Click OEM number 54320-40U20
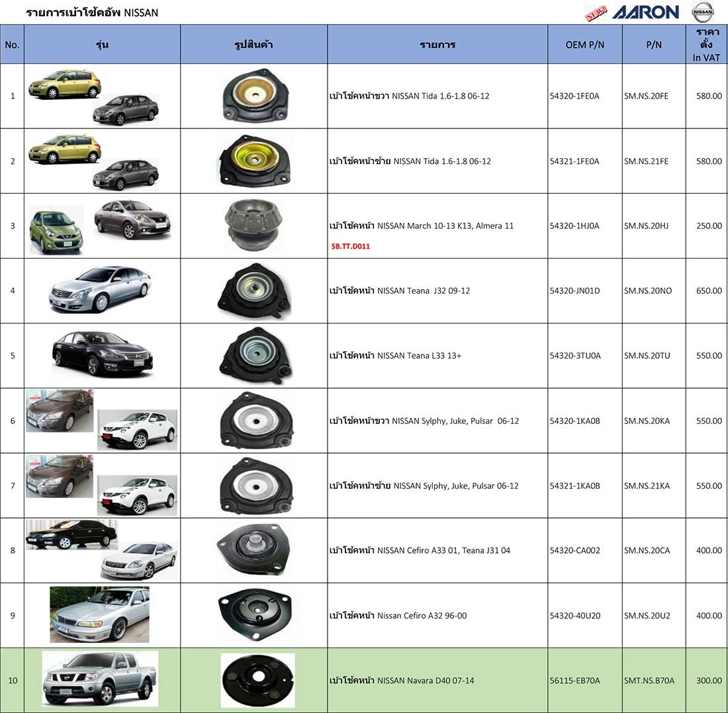Image resolution: width=728 pixels, height=713 pixels. click(x=574, y=616)
